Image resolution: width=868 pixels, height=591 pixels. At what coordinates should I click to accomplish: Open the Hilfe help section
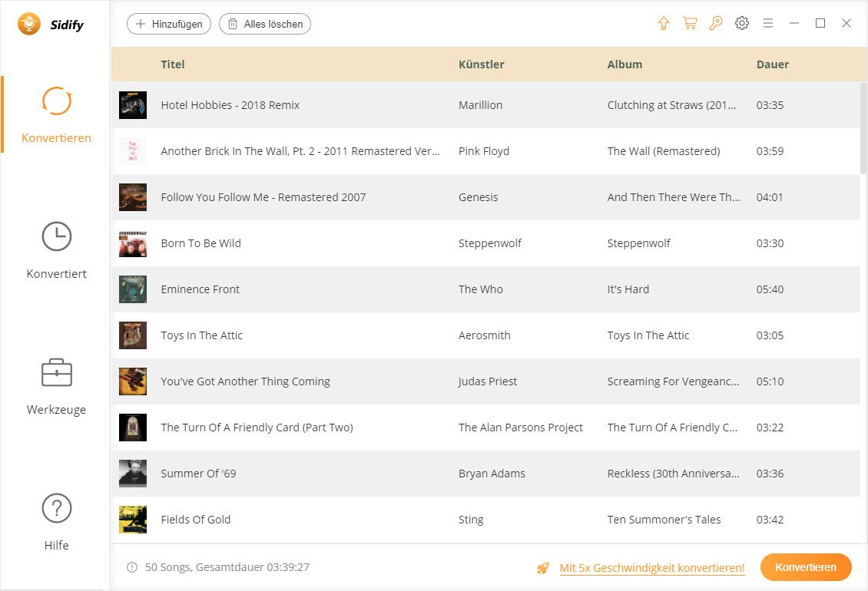tap(56, 522)
